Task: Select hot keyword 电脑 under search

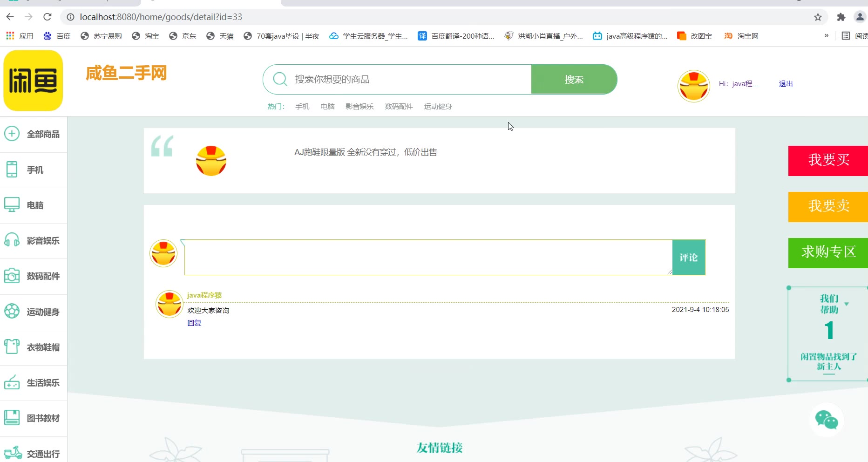Action: (327, 107)
